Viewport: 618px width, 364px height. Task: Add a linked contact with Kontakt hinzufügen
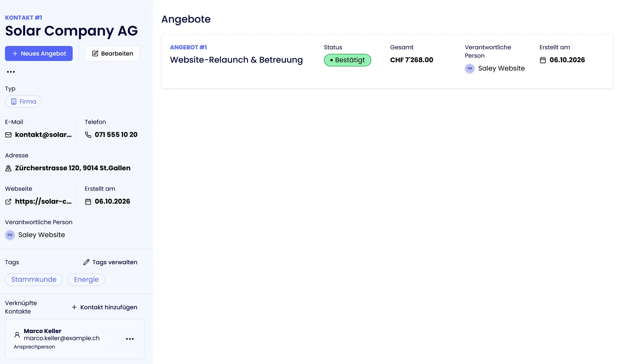[104, 307]
